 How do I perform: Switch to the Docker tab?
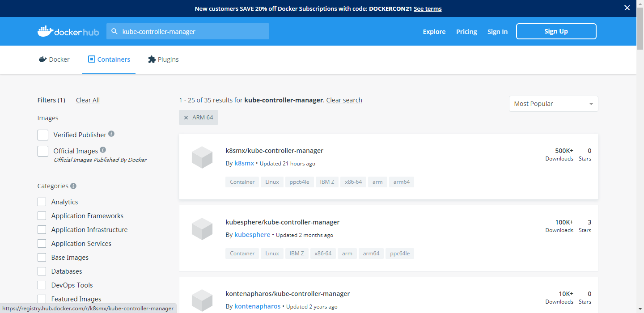54,59
